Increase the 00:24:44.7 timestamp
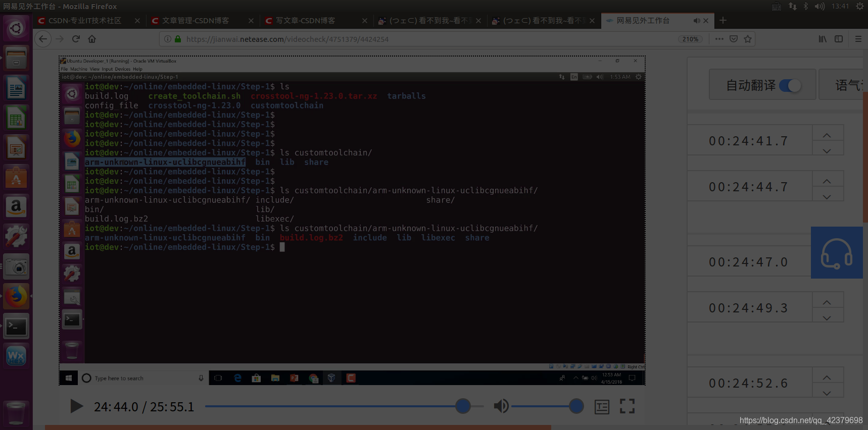 [x=827, y=181]
